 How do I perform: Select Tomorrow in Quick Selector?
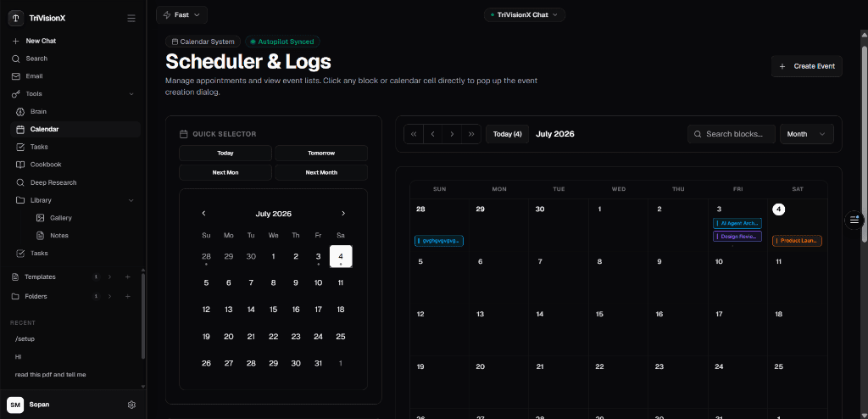point(321,153)
